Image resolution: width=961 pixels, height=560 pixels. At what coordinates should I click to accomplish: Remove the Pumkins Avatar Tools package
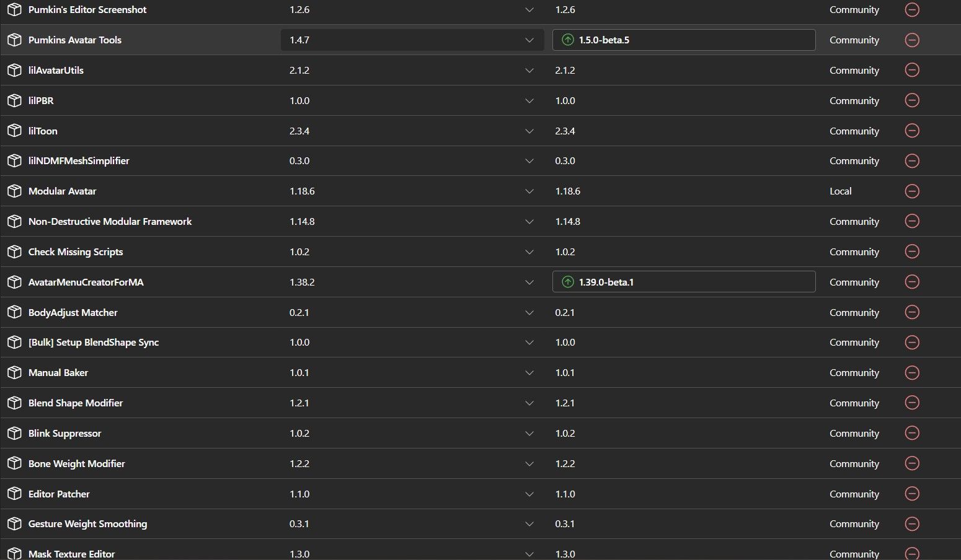coord(912,40)
